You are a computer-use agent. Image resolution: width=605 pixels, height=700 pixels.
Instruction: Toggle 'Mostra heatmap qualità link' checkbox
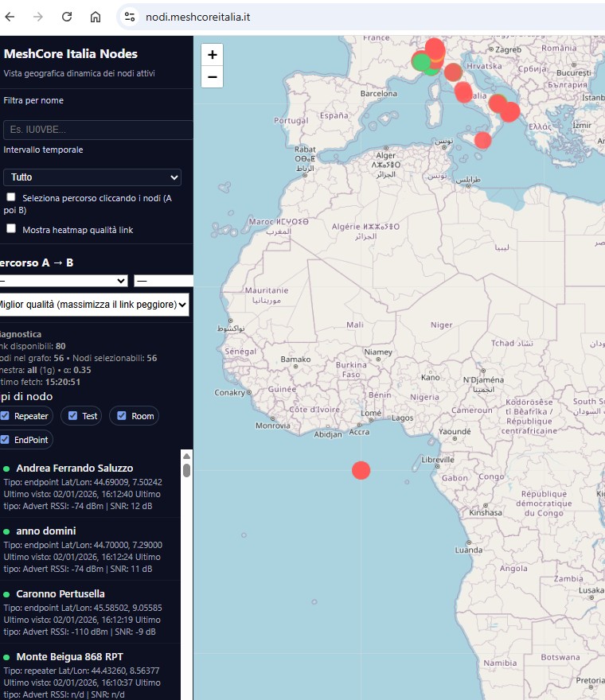tap(11, 228)
